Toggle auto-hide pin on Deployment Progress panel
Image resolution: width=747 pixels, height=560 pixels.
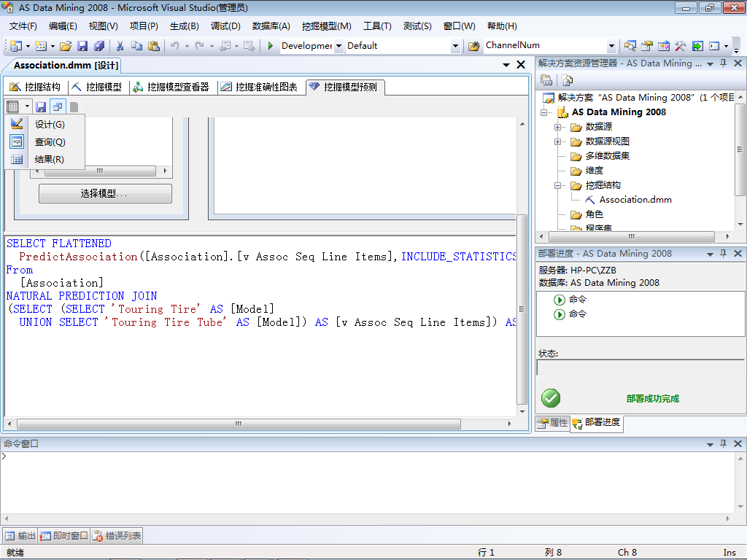pos(723,253)
